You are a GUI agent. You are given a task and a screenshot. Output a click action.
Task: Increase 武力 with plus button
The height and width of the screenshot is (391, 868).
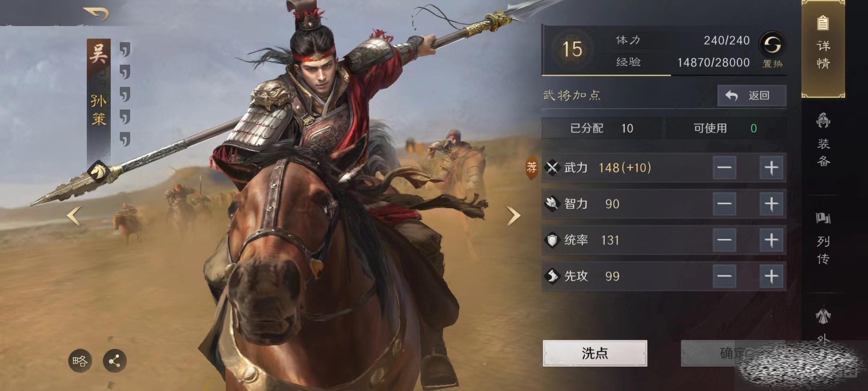point(771,168)
